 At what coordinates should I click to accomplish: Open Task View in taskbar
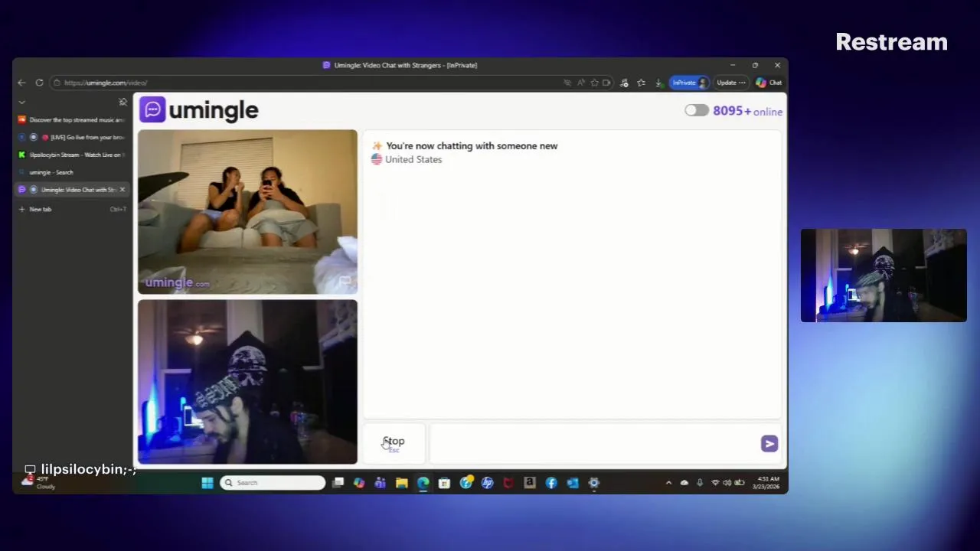338,483
